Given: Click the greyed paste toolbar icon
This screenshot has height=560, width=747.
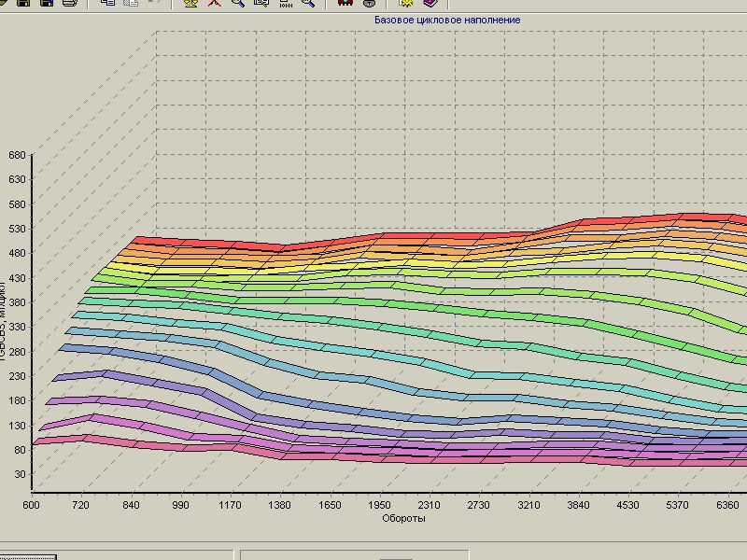Looking at the screenshot, I should click(x=131, y=3).
